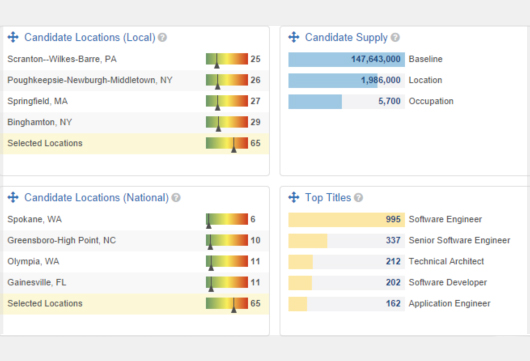The height and width of the screenshot is (361, 530).
Task: Click move handle icon of Candidate Supply panel
Action: 294,37
